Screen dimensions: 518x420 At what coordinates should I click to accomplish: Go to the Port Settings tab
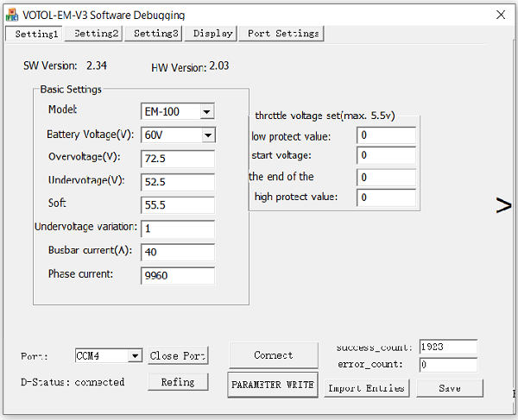tap(282, 34)
